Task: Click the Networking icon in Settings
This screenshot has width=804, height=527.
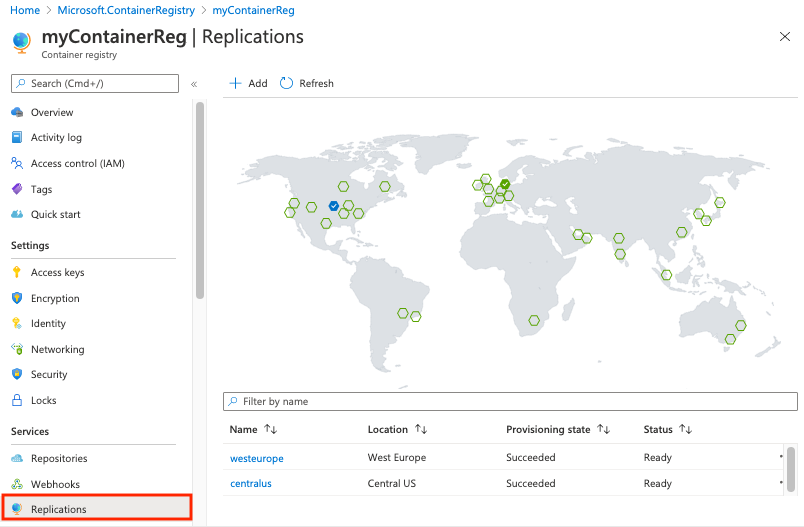Action: click(x=17, y=349)
